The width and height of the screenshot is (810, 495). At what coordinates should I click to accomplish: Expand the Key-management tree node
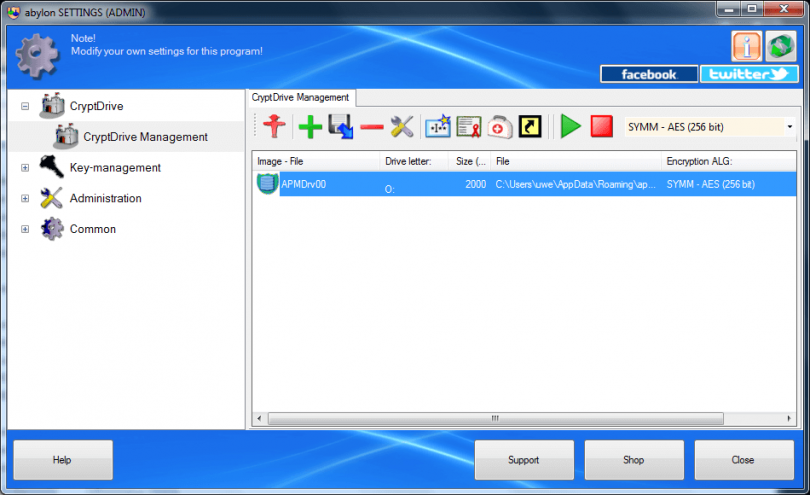tap(25, 167)
